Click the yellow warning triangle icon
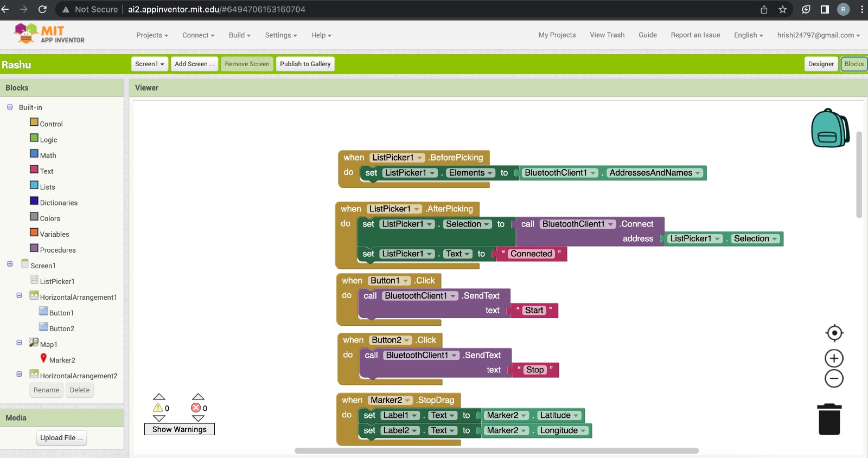This screenshot has width=868, height=458. tap(158, 408)
